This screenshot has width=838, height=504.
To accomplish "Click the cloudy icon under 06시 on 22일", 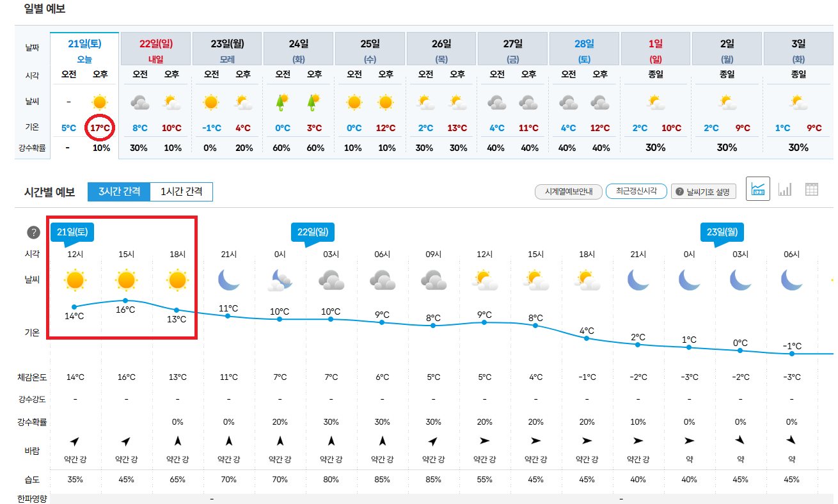I will pyautogui.click(x=382, y=280).
